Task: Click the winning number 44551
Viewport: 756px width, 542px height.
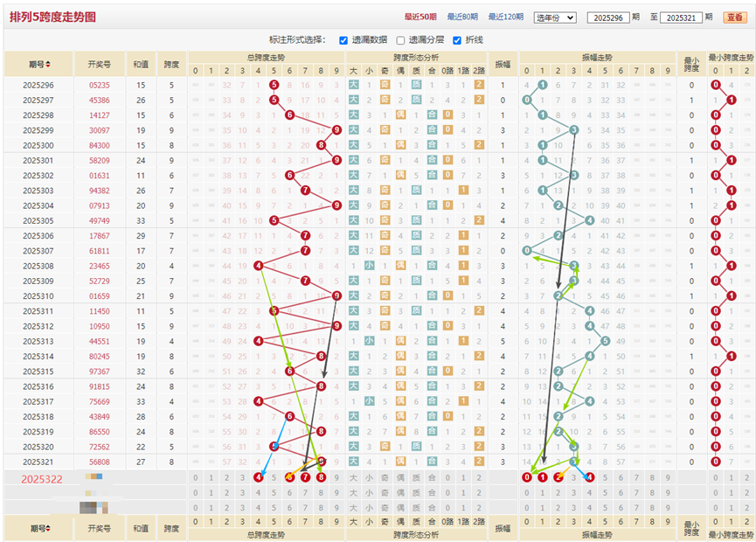Action: [100, 342]
